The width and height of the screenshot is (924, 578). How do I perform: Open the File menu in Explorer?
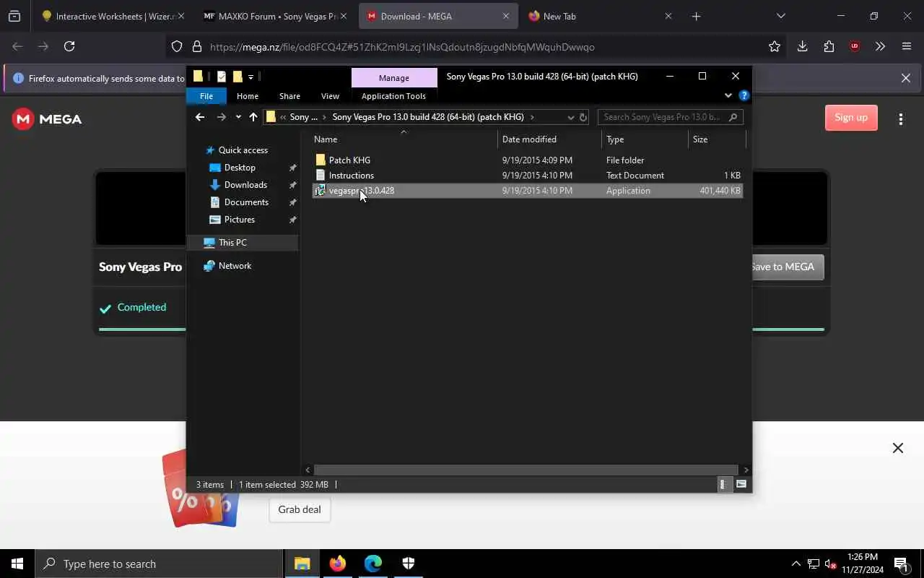206,96
